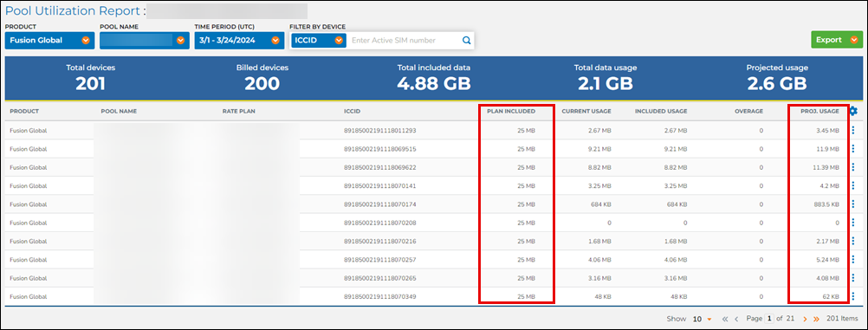The width and height of the screenshot is (868, 330).
Task: Go to the next page arrow
Action: tap(805, 319)
